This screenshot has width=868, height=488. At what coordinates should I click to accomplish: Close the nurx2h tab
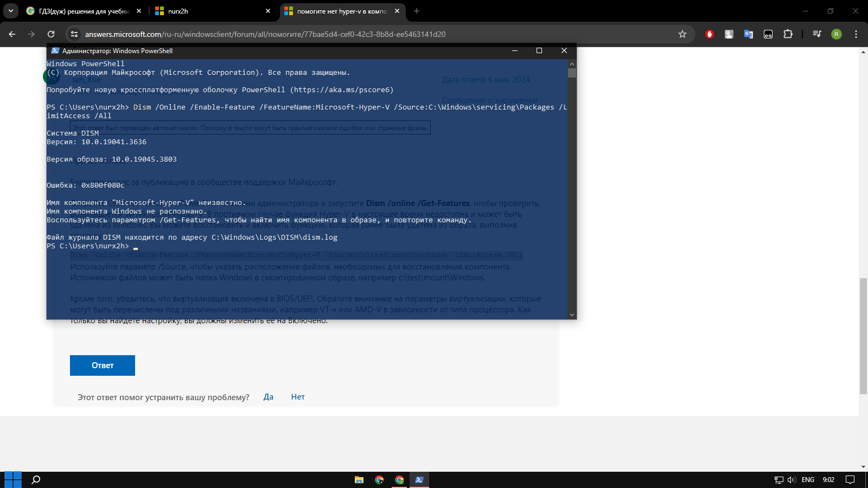coord(268,11)
